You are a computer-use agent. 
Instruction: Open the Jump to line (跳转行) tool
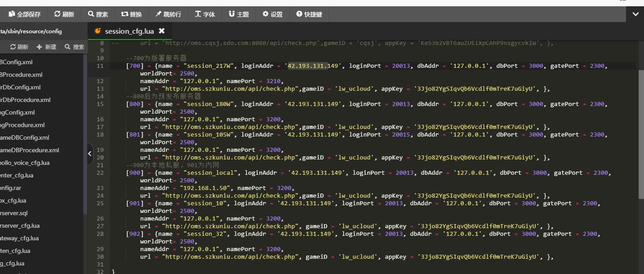(168, 14)
